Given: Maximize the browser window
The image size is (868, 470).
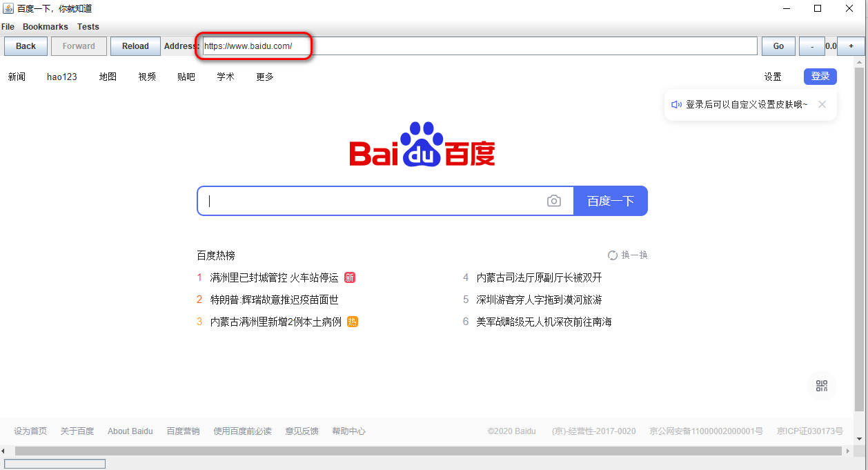Looking at the screenshot, I should 818,8.
